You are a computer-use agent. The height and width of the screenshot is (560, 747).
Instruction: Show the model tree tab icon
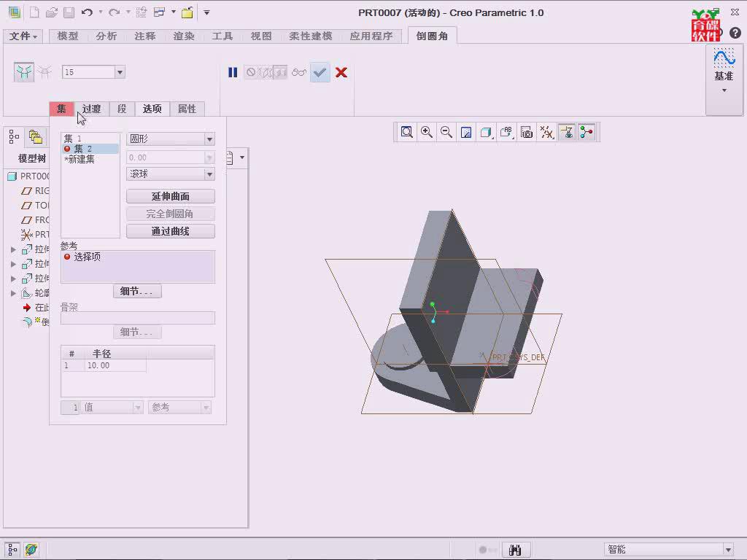14,137
